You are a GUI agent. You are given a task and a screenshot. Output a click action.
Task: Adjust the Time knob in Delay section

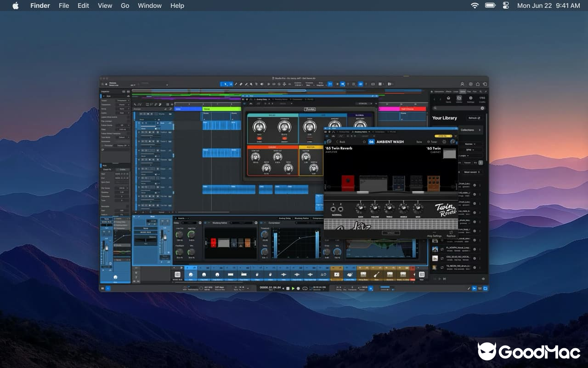(x=259, y=126)
